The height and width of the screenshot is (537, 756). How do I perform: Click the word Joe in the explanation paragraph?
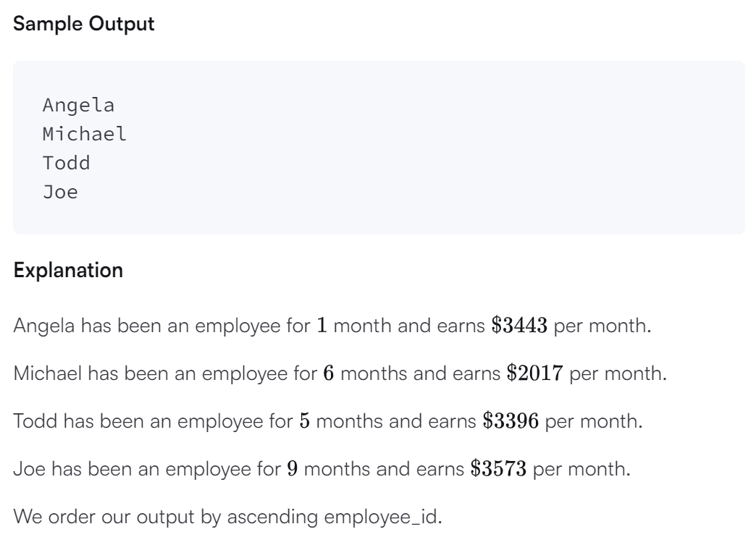tap(29, 469)
